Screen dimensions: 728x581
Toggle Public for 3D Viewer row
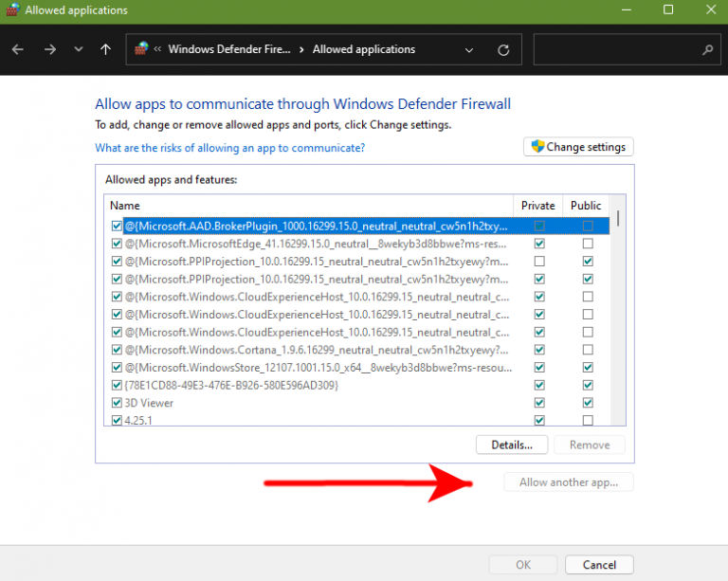(x=588, y=403)
